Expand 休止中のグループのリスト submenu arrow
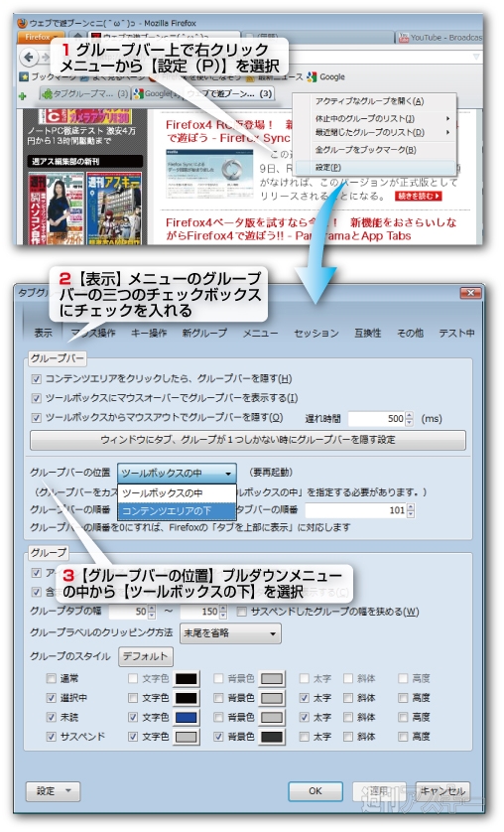This screenshot has width=504, height=832. click(x=447, y=118)
